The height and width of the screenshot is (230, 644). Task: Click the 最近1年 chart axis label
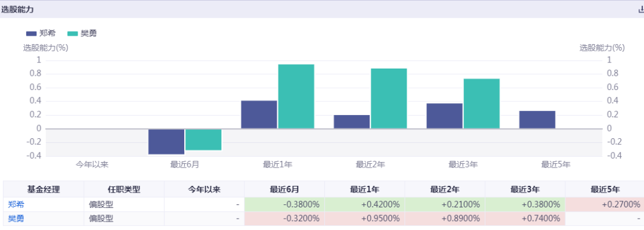pos(278,165)
